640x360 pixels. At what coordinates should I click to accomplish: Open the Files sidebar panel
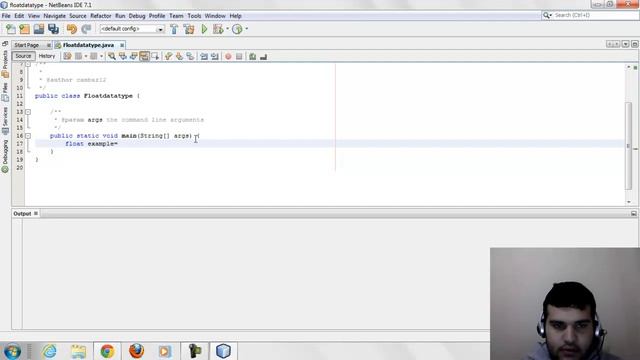5,92
